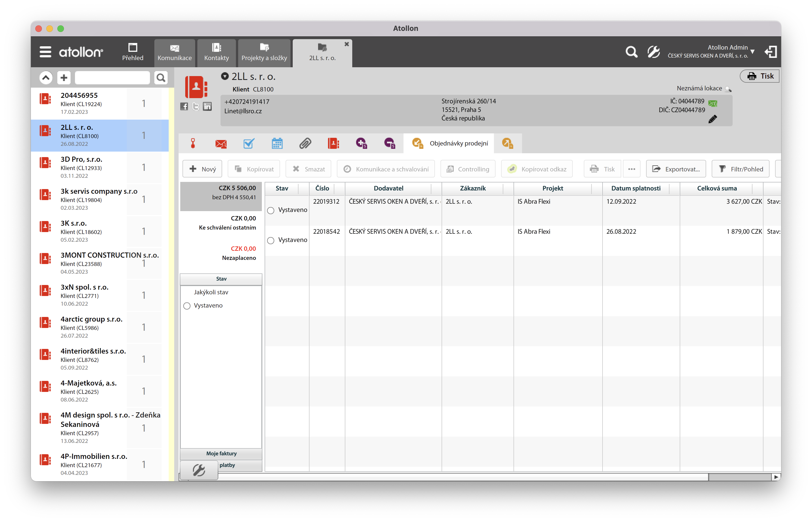
Task: Open the red envelope messages tab icon
Action: click(221, 144)
